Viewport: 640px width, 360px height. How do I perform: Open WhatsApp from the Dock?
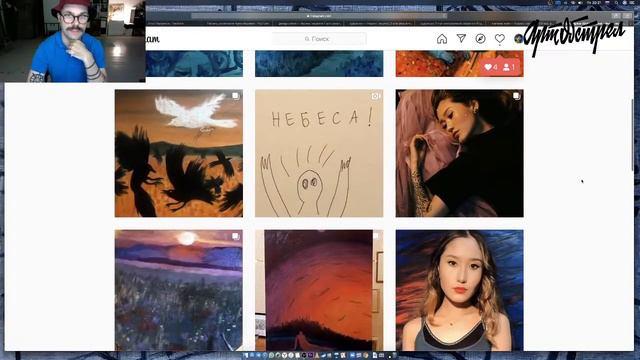[x=271, y=356]
